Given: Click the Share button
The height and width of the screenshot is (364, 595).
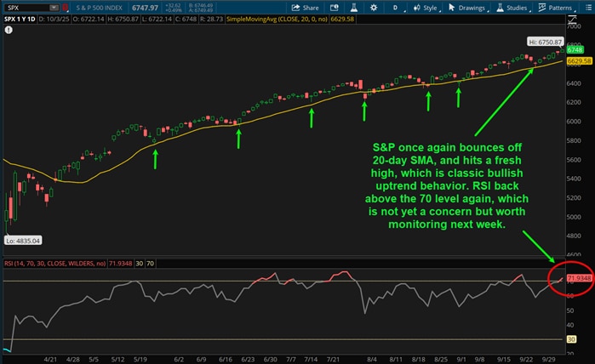Looking at the screenshot, I should pyautogui.click(x=310, y=8).
